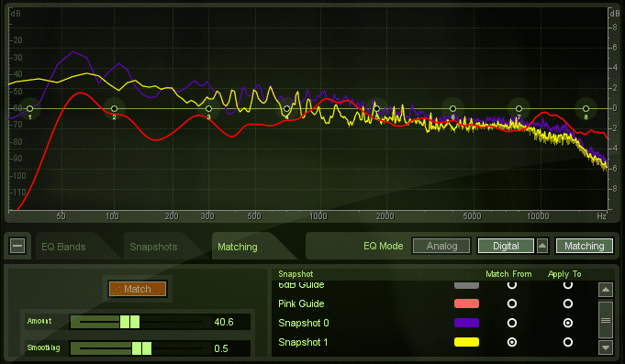Select EQ band node 8
This screenshot has height=364, width=625.
[586, 108]
